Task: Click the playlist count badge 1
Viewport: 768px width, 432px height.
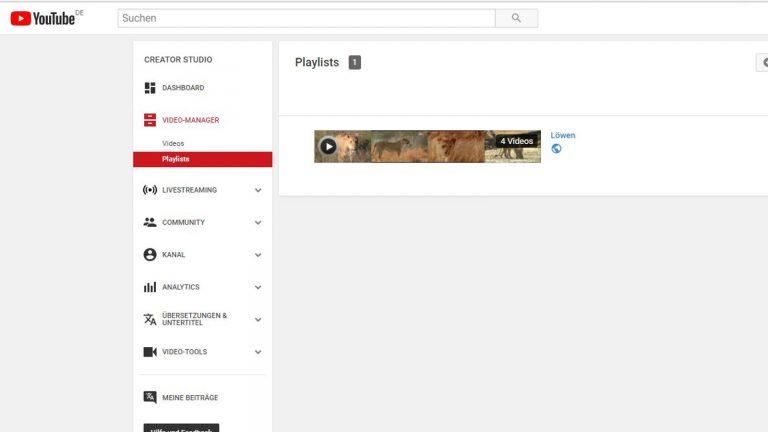Action: click(355, 62)
